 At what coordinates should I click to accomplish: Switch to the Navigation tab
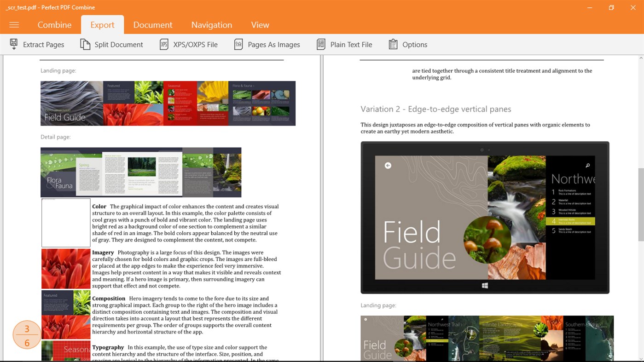[211, 25]
